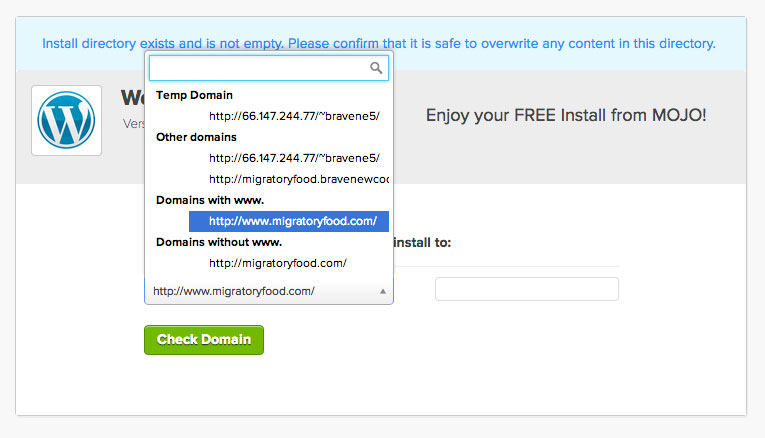Collapse the domain dropdown using the arrow
The image size is (765, 438).
(x=383, y=291)
